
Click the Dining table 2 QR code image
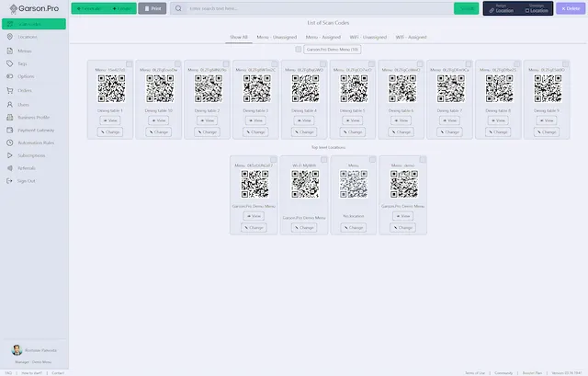click(209, 88)
